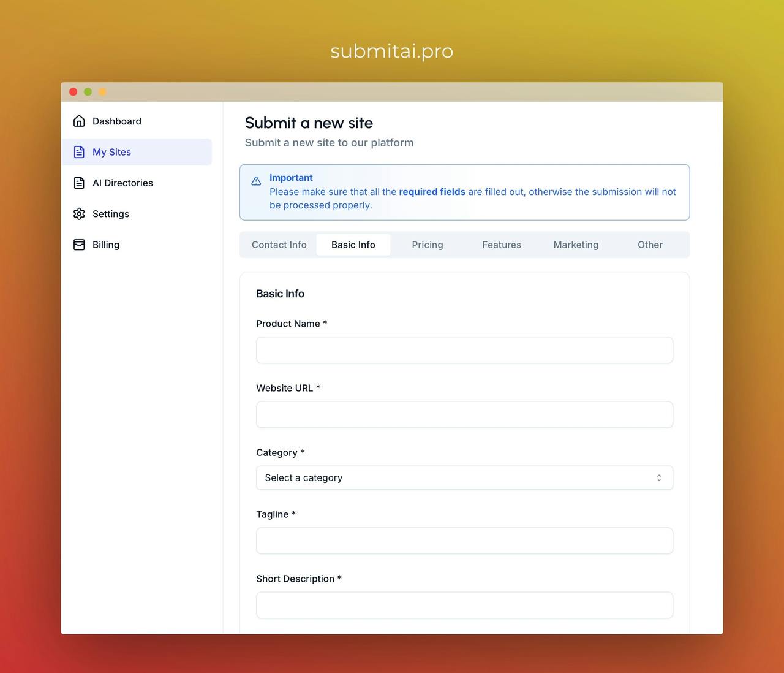This screenshot has width=784, height=673.
Task: Click the bold 'required fields' text
Action: 432,192
